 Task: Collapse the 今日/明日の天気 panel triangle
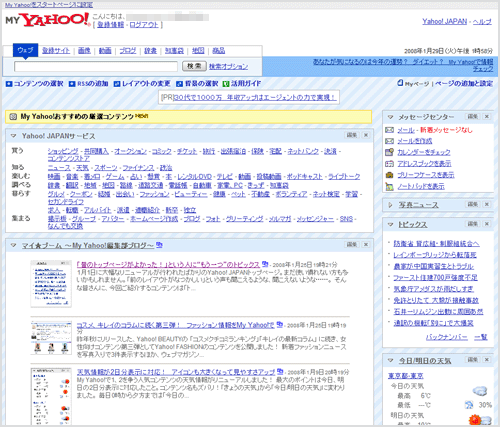point(390,360)
